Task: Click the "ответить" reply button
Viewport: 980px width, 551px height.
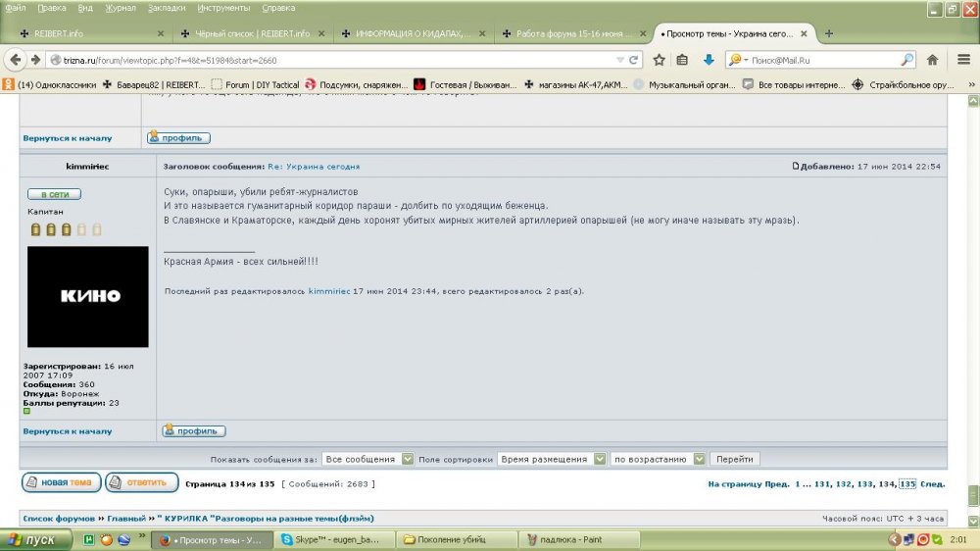Action: pos(141,482)
